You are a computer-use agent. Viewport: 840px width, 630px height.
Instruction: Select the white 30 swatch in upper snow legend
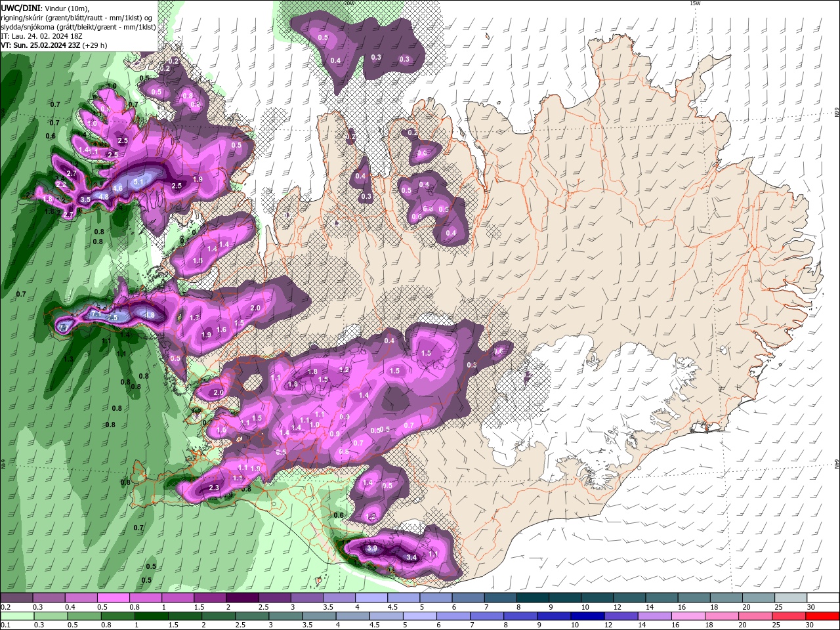tap(823, 598)
